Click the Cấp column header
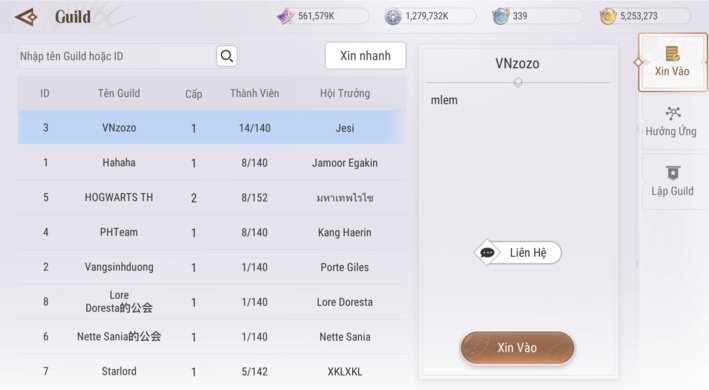The width and height of the screenshot is (709, 390). (194, 94)
